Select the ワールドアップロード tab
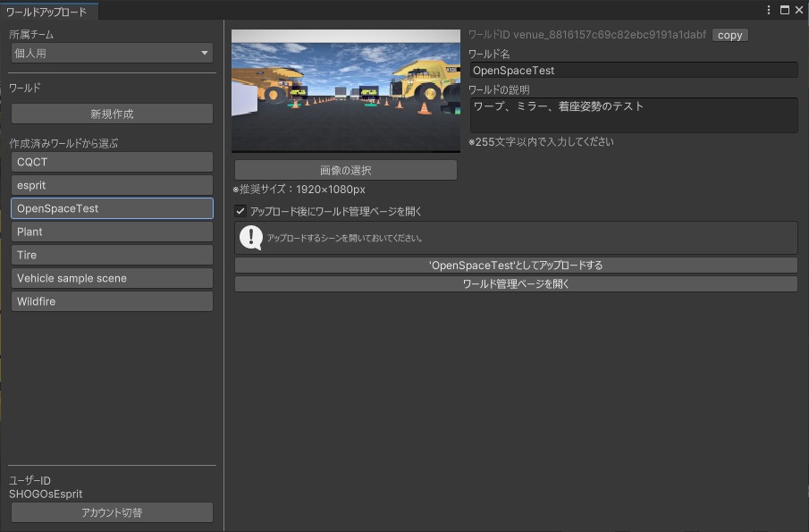Viewport: 809px width, 532px height. (x=46, y=12)
